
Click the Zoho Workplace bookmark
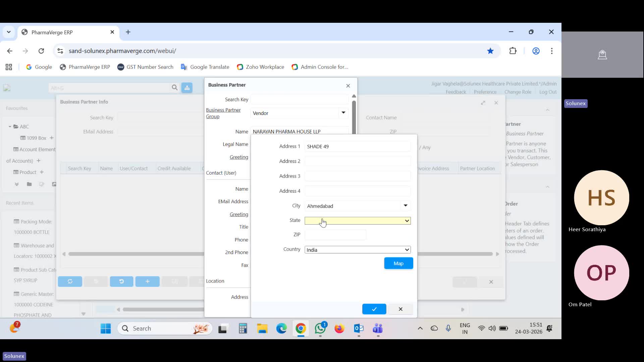pos(260,67)
